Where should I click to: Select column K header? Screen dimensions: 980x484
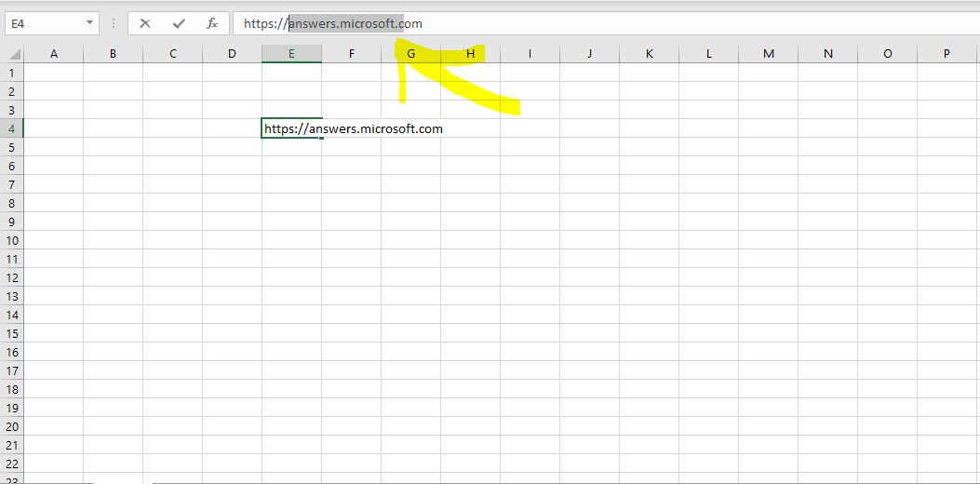click(649, 54)
